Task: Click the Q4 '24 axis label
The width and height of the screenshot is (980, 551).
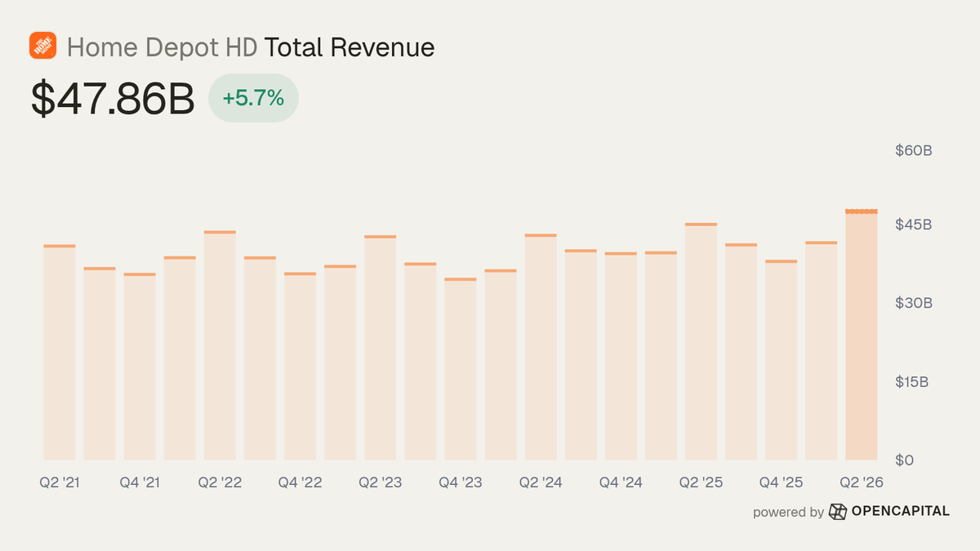Action: tap(621, 483)
